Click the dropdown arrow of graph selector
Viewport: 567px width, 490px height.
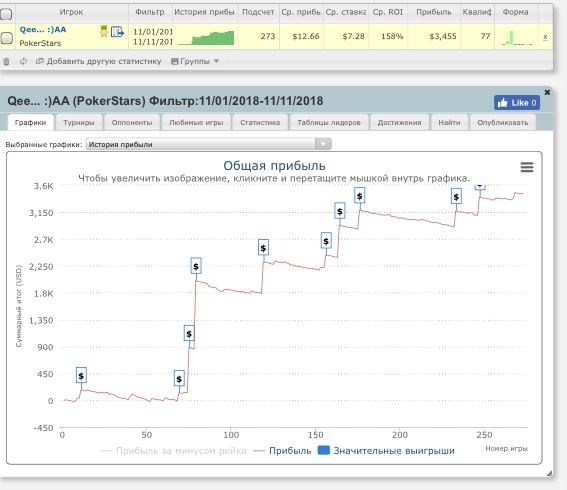323,144
